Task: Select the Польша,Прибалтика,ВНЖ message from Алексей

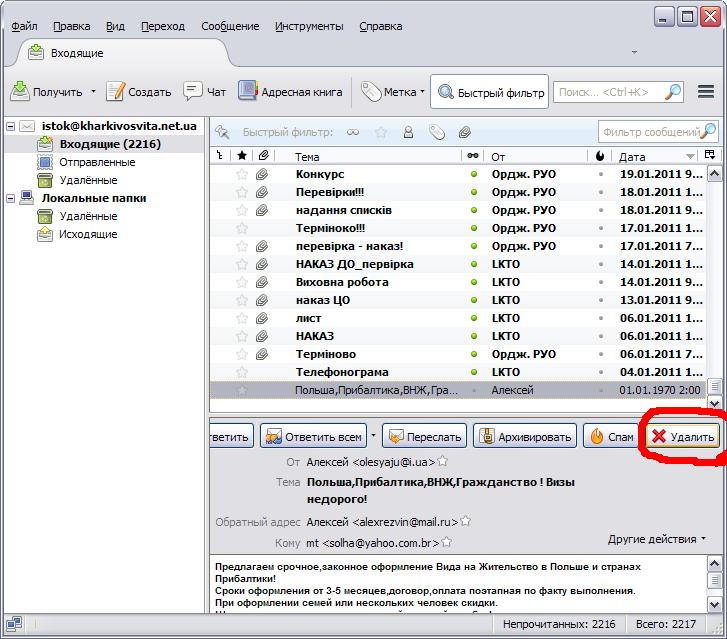Action: (x=458, y=390)
